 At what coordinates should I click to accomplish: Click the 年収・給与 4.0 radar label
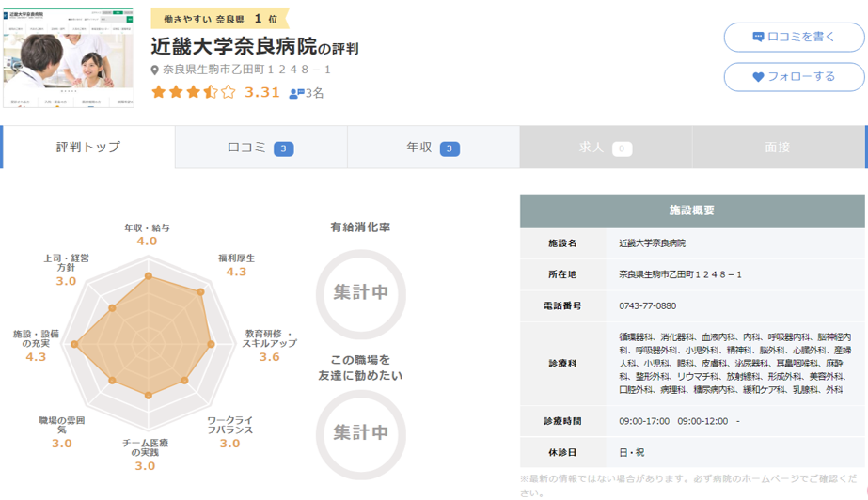point(147,235)
